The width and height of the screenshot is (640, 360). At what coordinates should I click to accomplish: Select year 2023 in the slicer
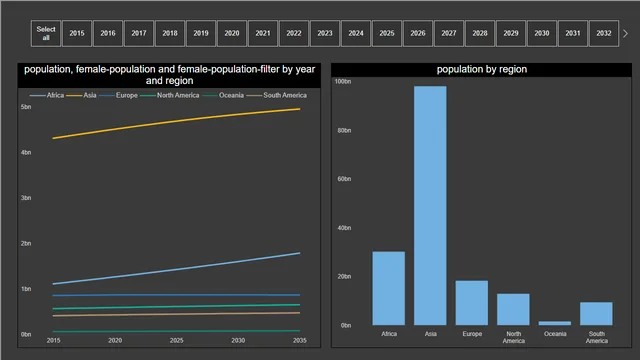tap(325, 33)
